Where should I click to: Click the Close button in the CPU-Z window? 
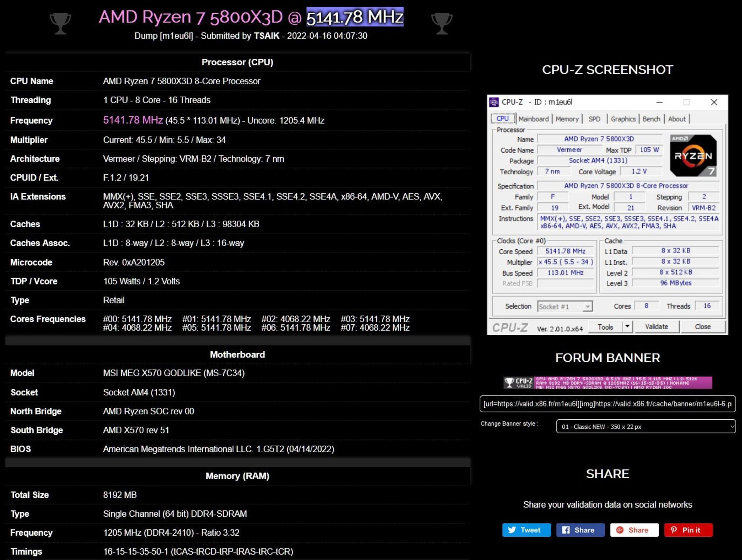click(703, 327)
